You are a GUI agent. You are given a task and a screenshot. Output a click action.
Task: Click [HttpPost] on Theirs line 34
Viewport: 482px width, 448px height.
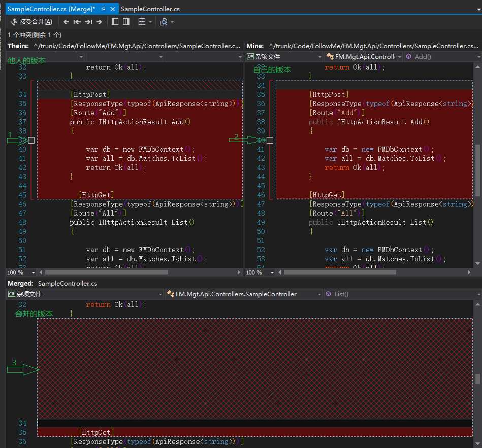point(90,94)
